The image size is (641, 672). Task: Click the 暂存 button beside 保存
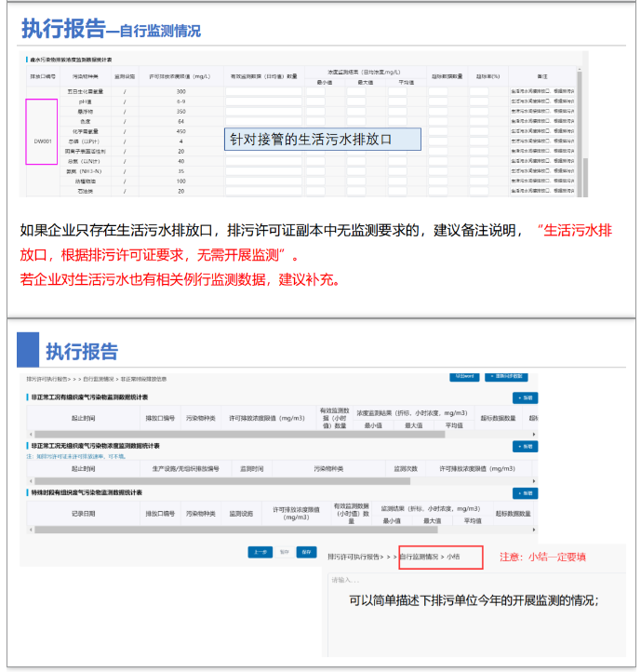point(285,552)
